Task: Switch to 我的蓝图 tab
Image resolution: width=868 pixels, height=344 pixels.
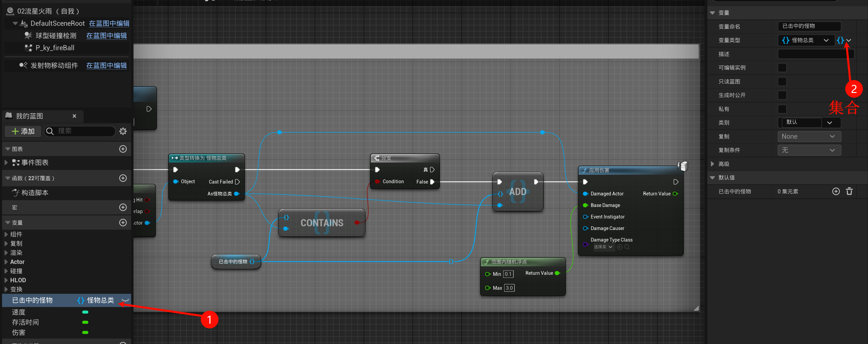Action: (30, 116)
